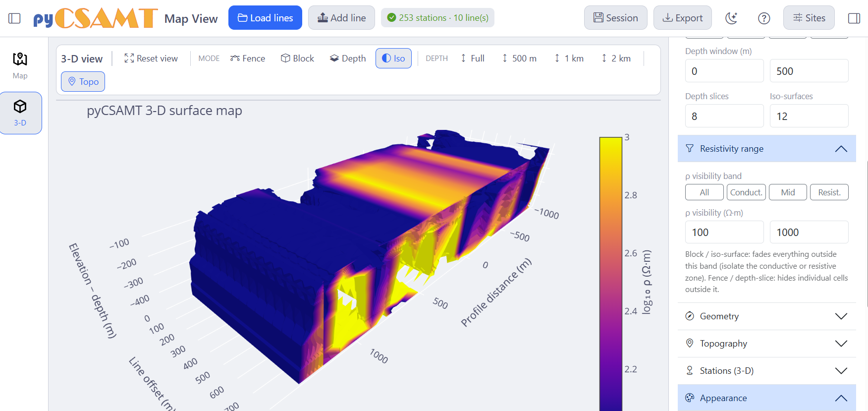The image size is (868, 411).
Task: Reset the 3-D view
Action: (x=151, y=59)
